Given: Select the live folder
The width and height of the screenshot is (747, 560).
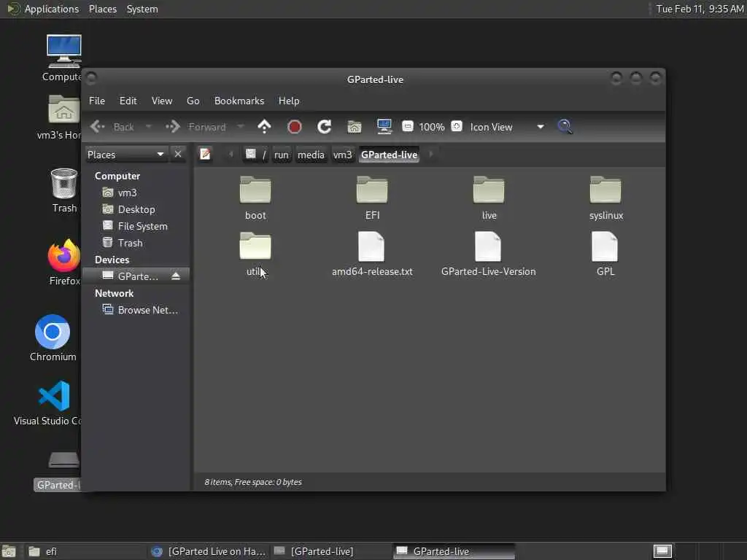Looking at the screenshot, I should [x=489, y=198].
